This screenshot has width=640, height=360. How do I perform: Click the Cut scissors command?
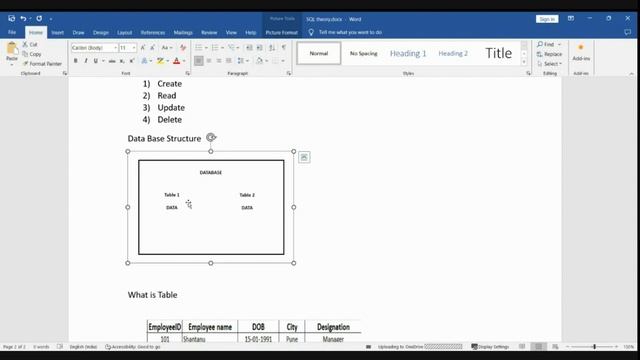point(30,44)
